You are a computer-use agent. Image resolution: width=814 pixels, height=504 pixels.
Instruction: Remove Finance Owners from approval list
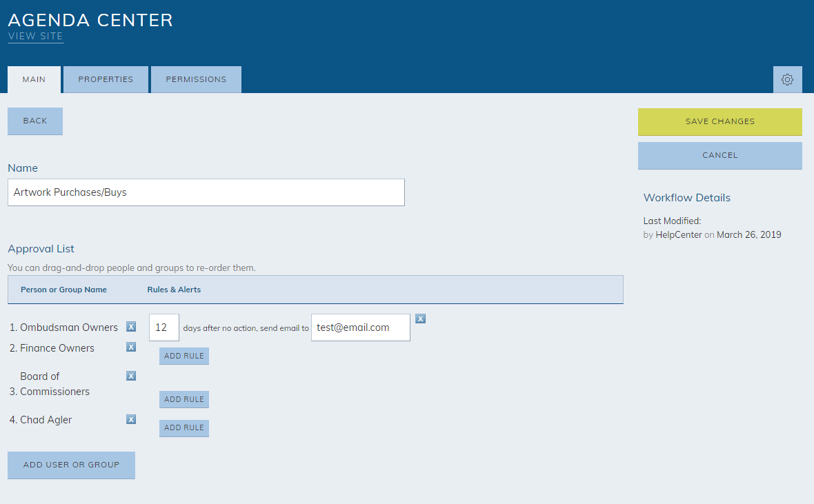[131, 347]
